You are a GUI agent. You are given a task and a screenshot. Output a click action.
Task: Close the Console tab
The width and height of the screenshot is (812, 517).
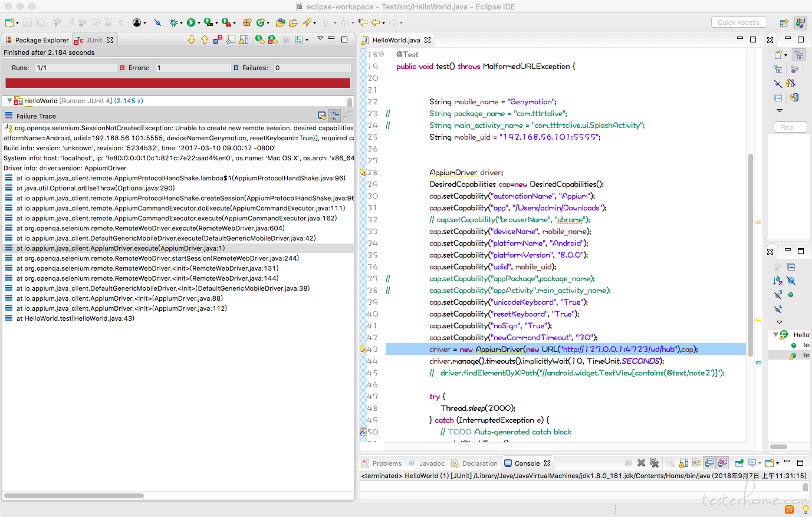[x=547, y=463]
